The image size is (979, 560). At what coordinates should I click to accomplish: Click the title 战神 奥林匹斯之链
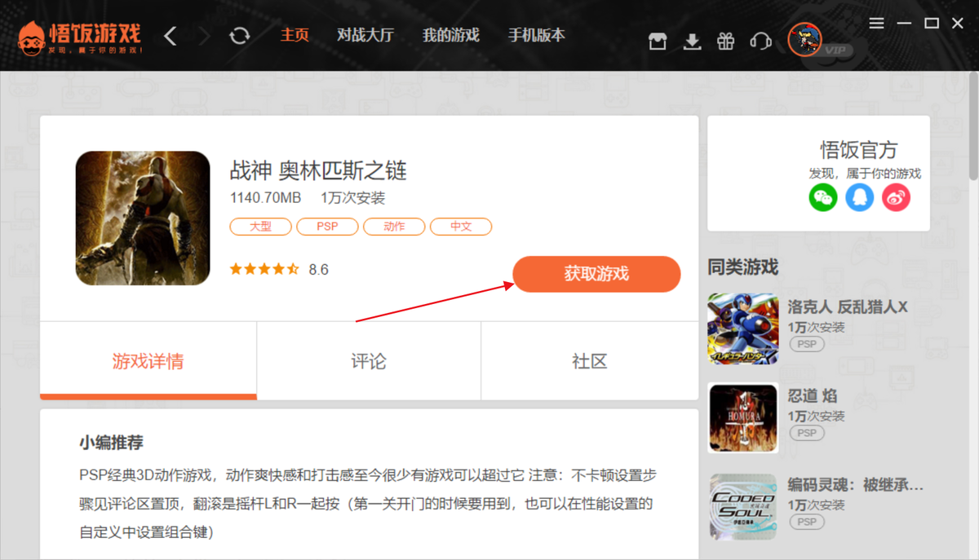point(318,170)
